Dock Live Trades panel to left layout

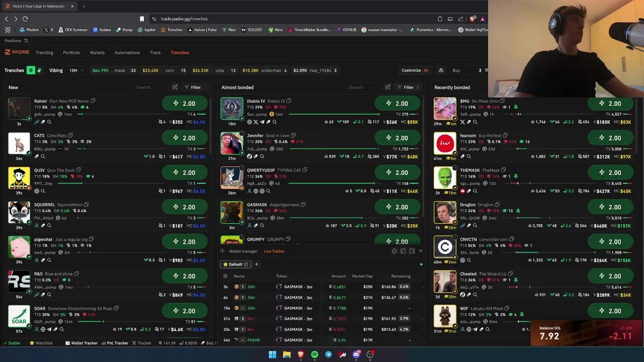click(403, 251)
